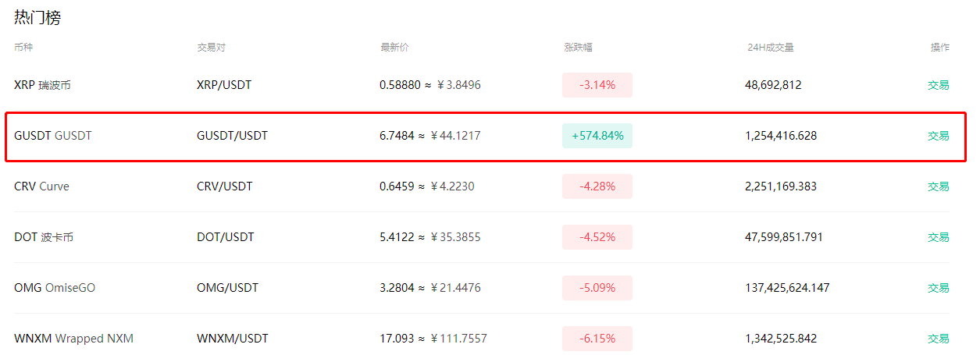Image resolution: width=980 pixels, height=355 pixels.
Task: Sort by 最新价 column header
Action: click(394, 47)
